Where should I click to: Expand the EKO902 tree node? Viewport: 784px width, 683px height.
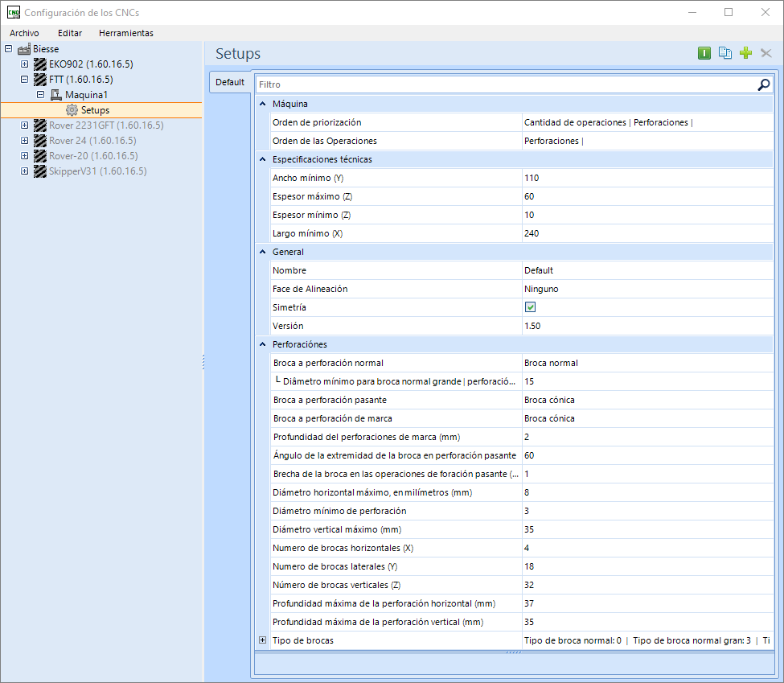24,64
